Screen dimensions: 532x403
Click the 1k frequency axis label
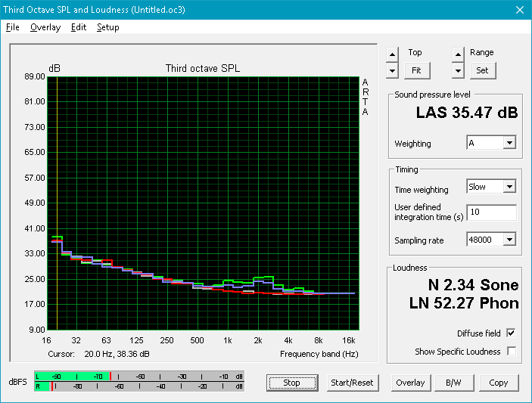pyautogui.click(x=227, y=340)
